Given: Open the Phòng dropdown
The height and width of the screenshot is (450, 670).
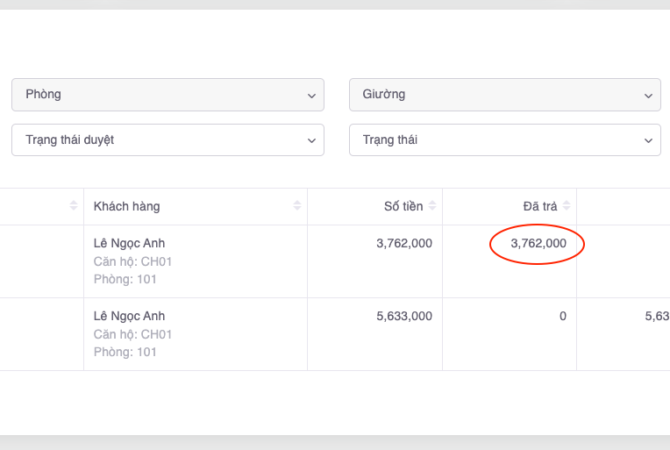Looking at the screenshot, I should click(167, 95).
